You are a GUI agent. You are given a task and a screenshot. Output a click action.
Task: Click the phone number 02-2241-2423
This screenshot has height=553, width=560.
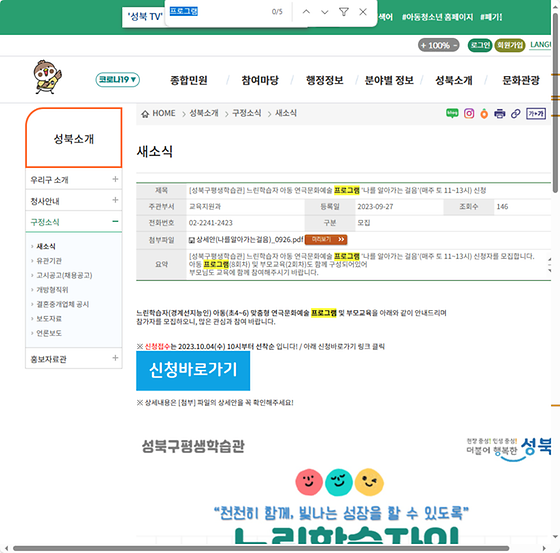(x=210, y=223)
